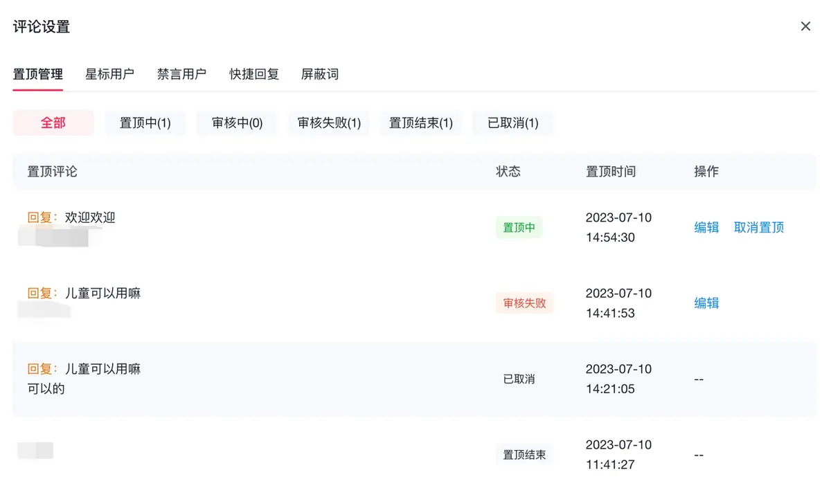Image resolution: width=831 pixels, height=504 pixels.
Task: Switch to the 快捷回复 tab
Action: tap(254, 74)
